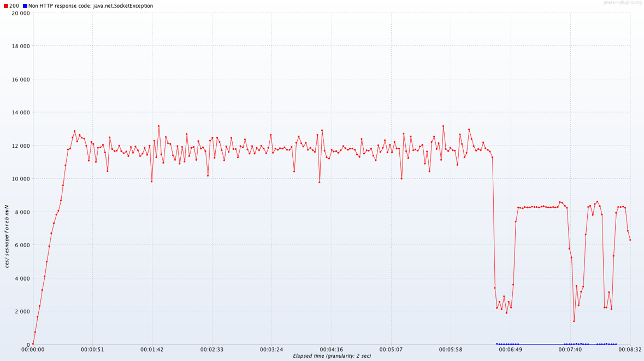This screenshot has width=644, height=361.
Task: Click the '20 000' y-axis label
Action: pyautogui.click(x=21, y=13)
